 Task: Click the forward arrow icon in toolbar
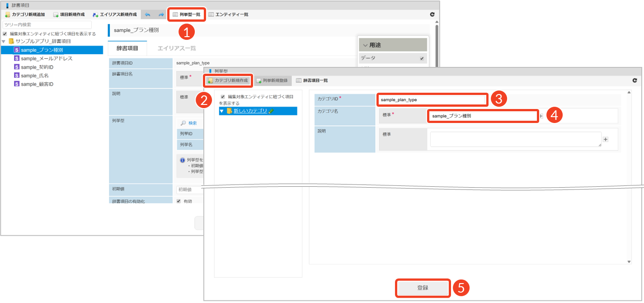point(161,14)
